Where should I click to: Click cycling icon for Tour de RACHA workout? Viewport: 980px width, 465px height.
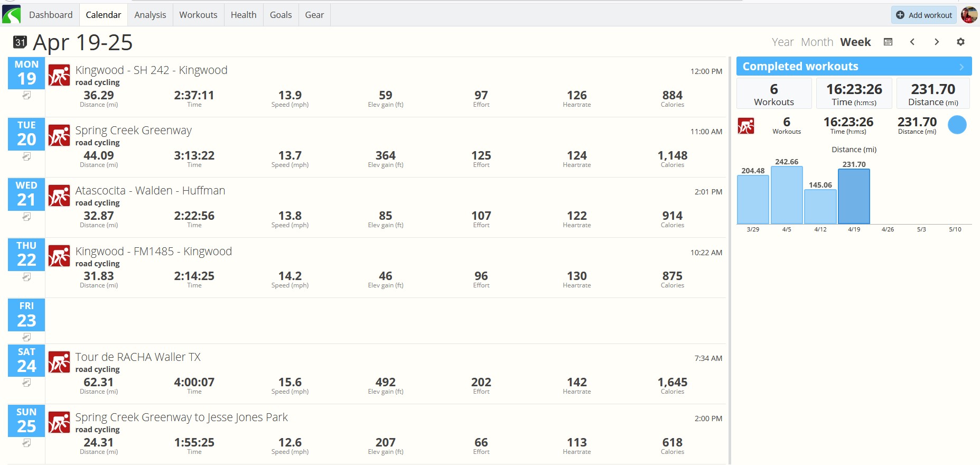(59, 362)
